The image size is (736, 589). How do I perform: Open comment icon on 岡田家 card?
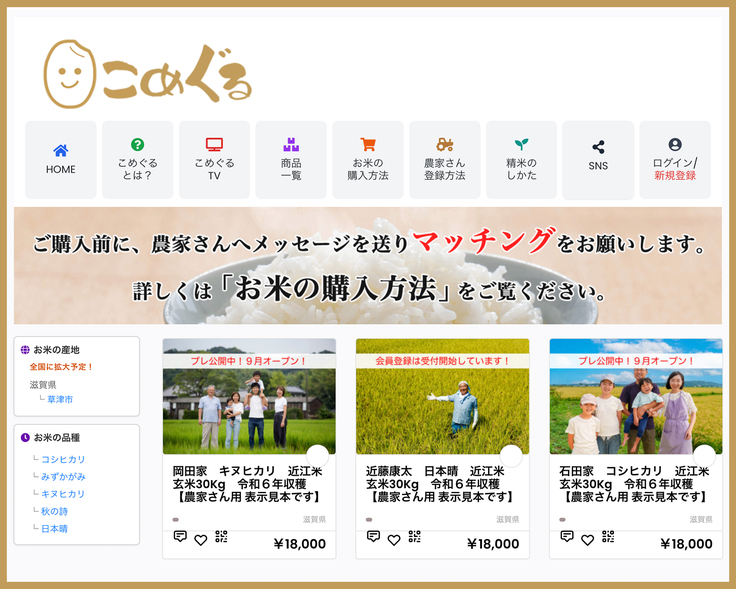pyautogui.click(x=180, y=537)
